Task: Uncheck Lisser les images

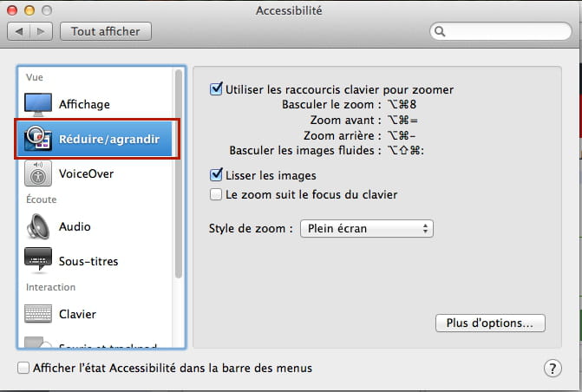Action: pos(216,174)
